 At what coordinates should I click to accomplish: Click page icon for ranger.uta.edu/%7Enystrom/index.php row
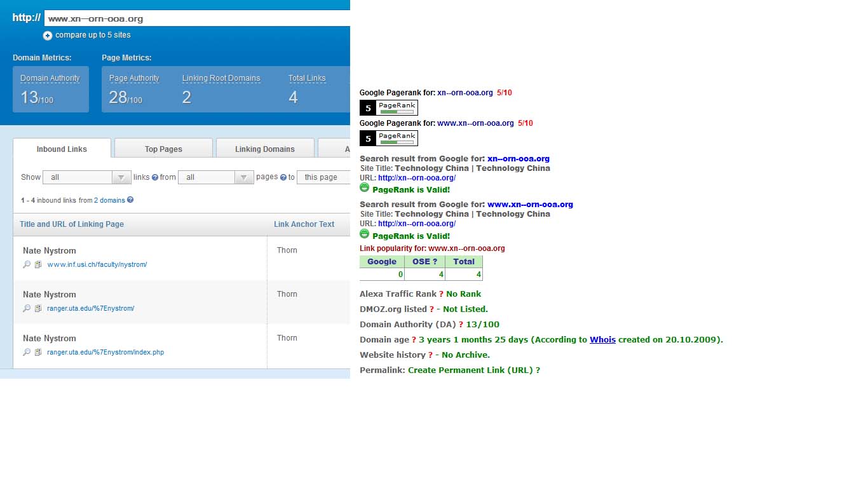[38, 352]
